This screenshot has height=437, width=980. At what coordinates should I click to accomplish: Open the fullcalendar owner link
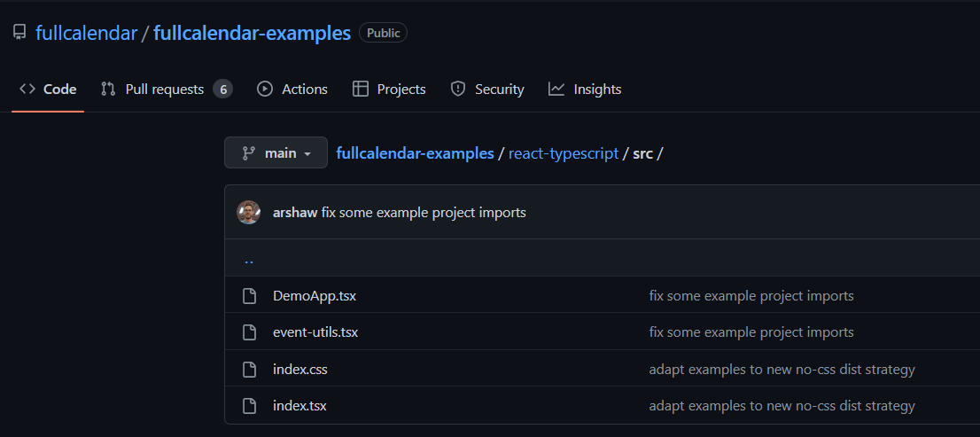click(x=86, y=33)
